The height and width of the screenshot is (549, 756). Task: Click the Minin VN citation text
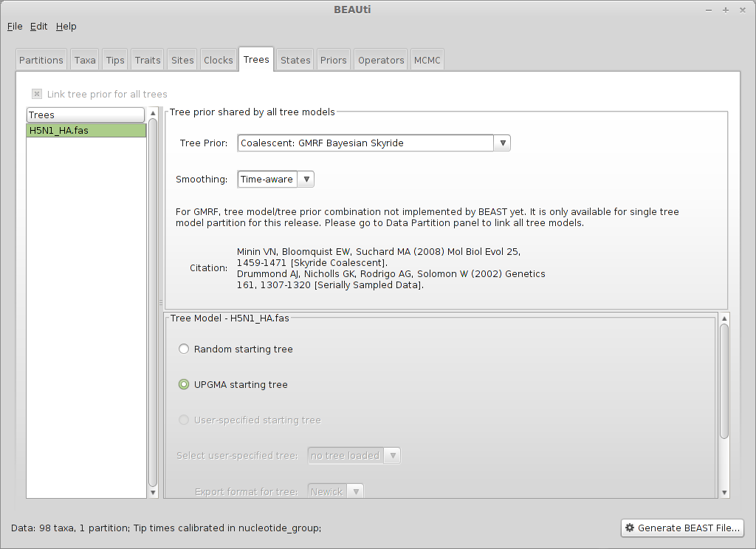379,257
